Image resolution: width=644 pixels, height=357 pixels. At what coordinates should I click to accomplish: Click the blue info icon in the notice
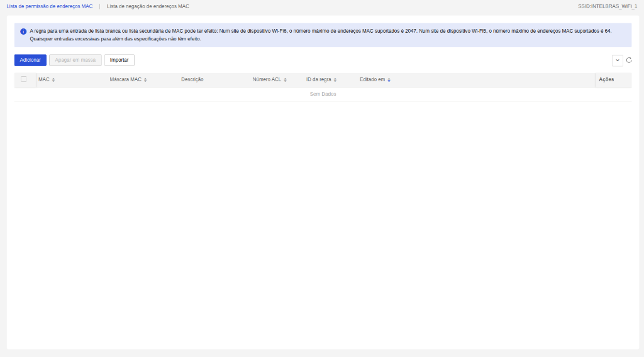[23, 31]
